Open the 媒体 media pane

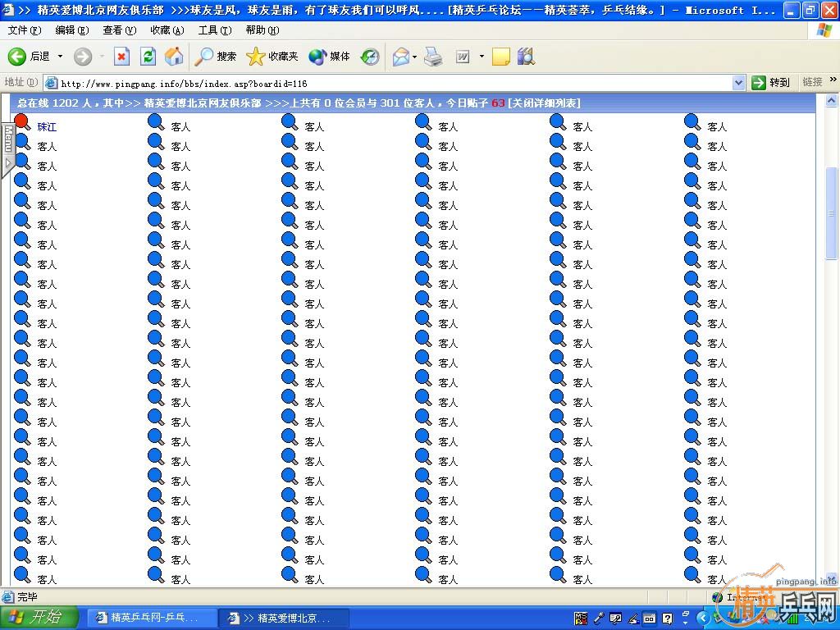329,57
